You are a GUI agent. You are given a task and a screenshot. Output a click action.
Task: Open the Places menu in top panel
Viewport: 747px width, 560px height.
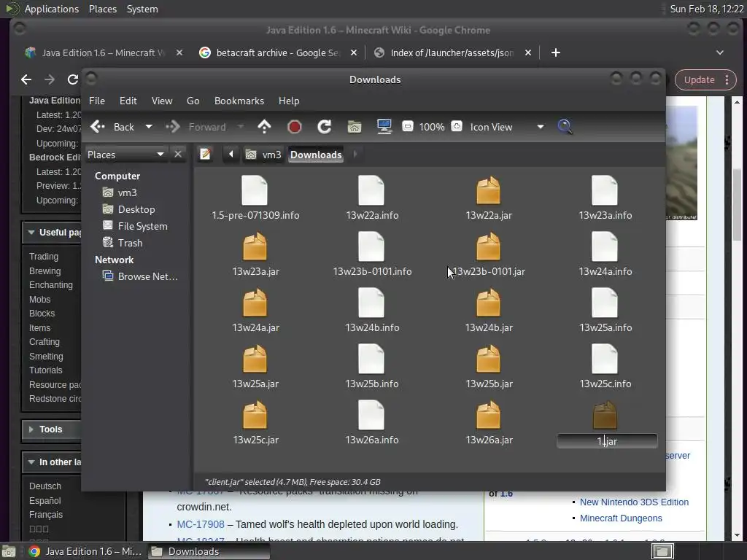pyautogui.click(x=102, y=9)
